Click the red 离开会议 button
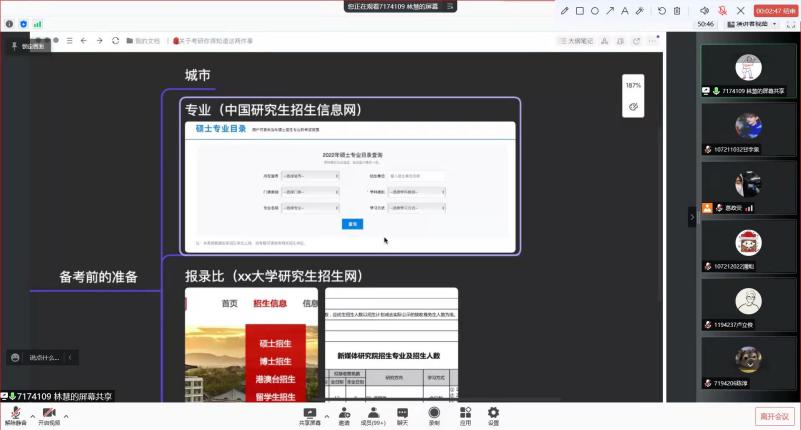801x430 pixels. click(774, 416)
